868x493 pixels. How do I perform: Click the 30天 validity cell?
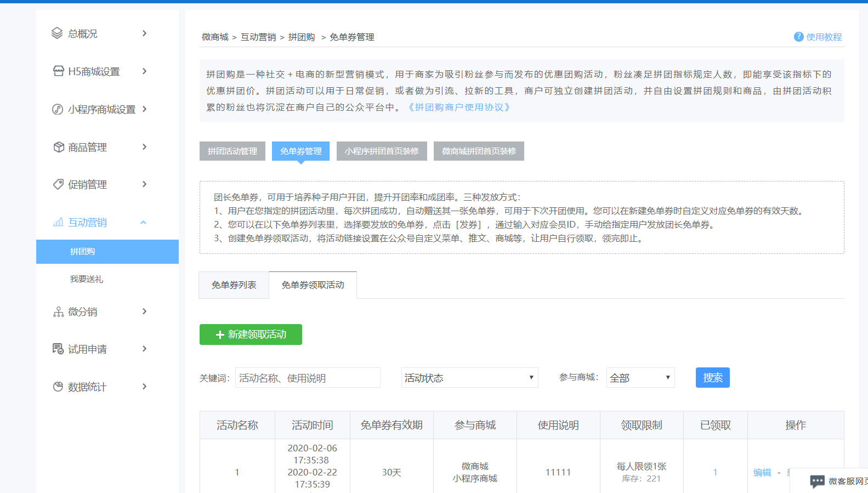tap(392, 472)
